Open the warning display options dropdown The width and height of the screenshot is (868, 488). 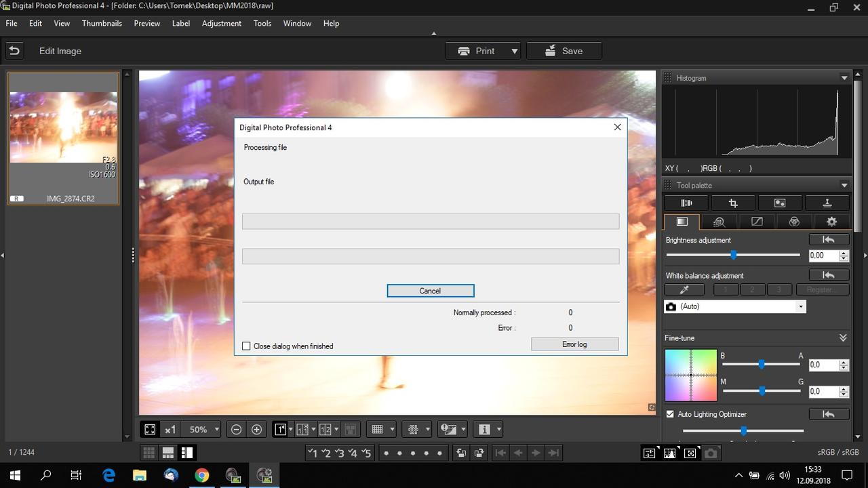(464, 429)
